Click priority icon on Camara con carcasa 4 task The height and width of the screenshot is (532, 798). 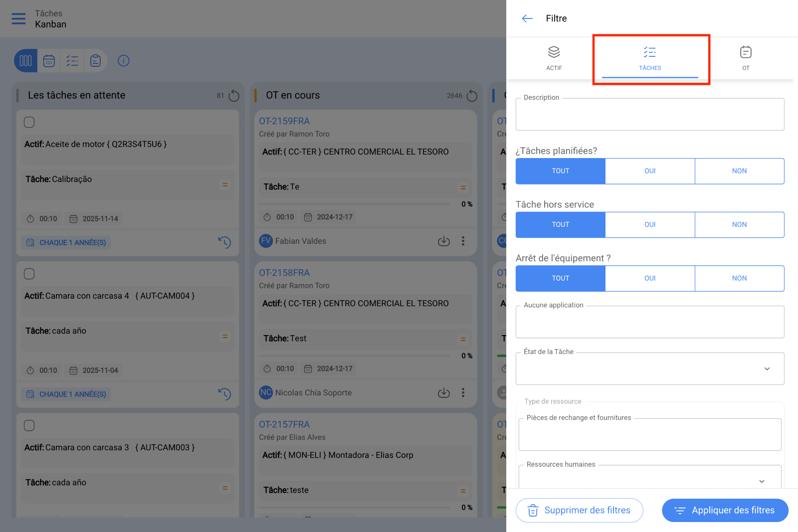click(x=225, y=337)
